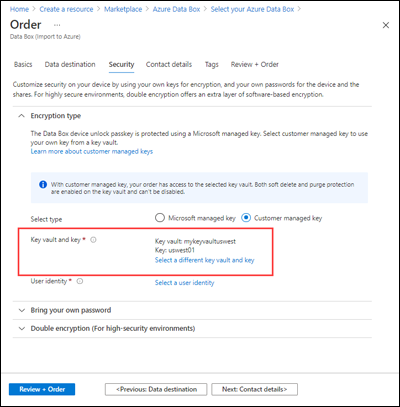Click the blue Review + Order button
Screen dimensions: 400x407
(x=42, y=389)
